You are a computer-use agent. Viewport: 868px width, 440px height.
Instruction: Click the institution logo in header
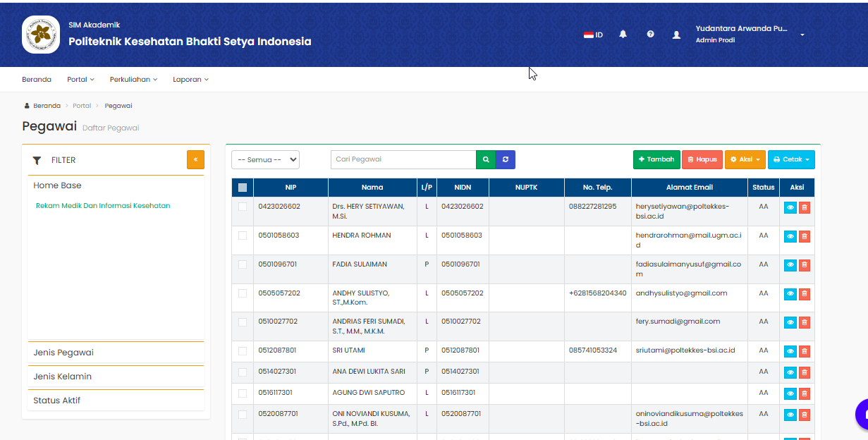[x=41, y=35]
